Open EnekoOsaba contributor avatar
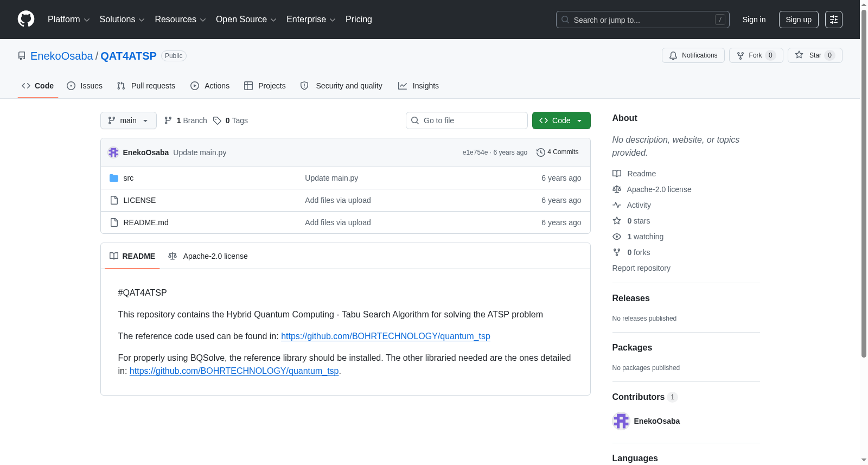This screenshot has height=465, width=868. tap(621, 421)
